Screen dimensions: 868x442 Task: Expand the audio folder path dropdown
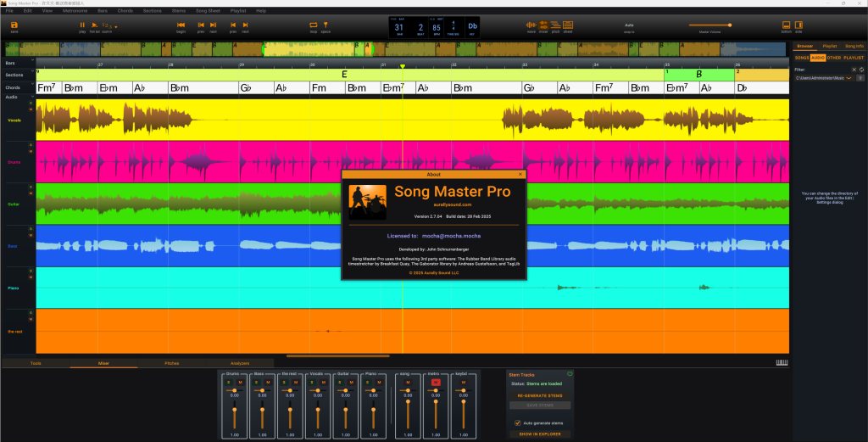[x=849, y=78]
